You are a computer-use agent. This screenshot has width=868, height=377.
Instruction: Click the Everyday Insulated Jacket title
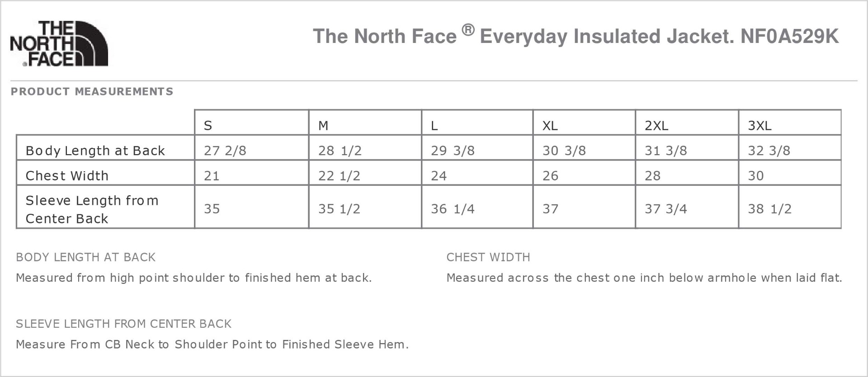[x=575, y=36]
